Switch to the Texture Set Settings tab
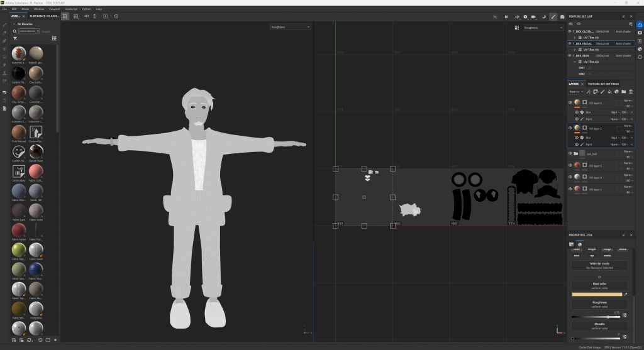 point(603,84)
